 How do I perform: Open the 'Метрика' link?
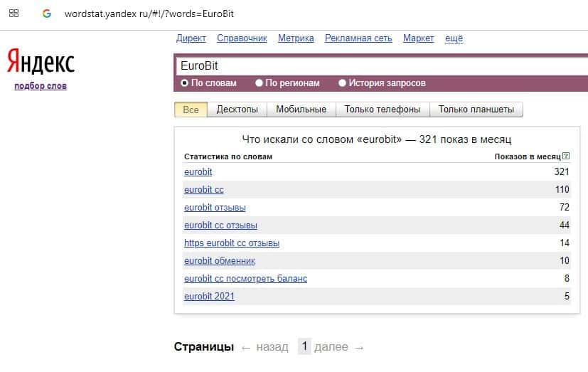[x=296, y=38]
